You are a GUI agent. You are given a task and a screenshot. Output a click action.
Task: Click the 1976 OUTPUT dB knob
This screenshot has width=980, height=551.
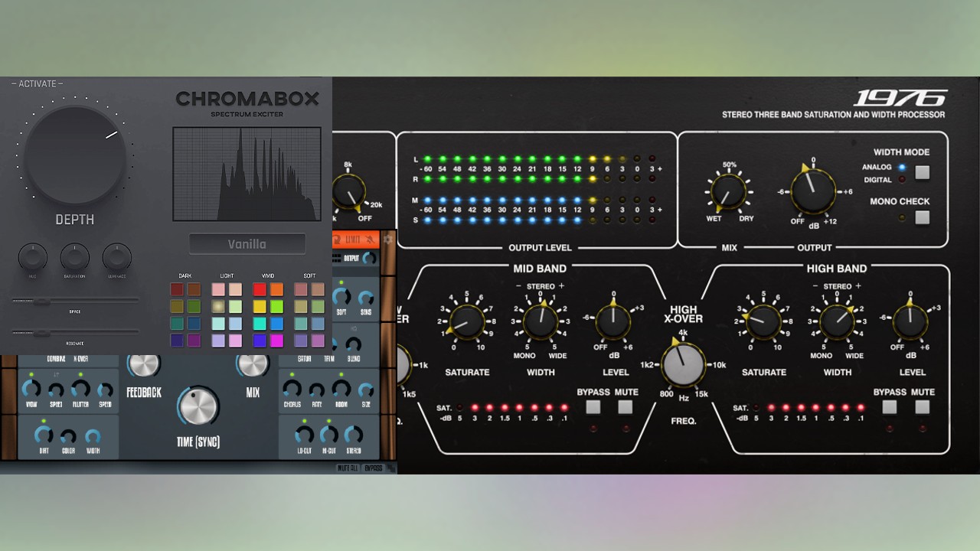point(813,191)
